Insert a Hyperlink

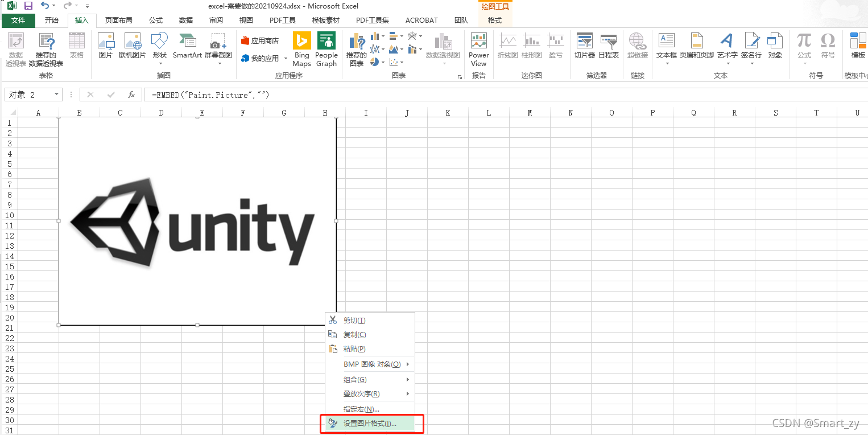pos(638,46)
